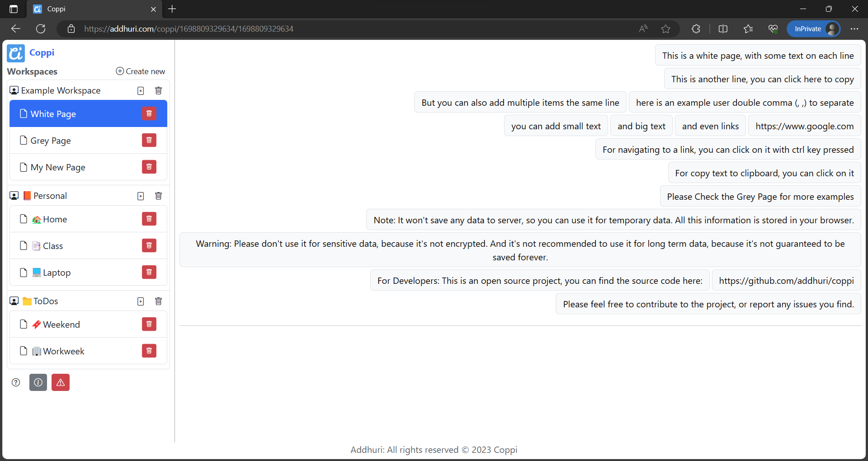Click the InPrivate profile button

pyautogui.click(x=814, y=29)
